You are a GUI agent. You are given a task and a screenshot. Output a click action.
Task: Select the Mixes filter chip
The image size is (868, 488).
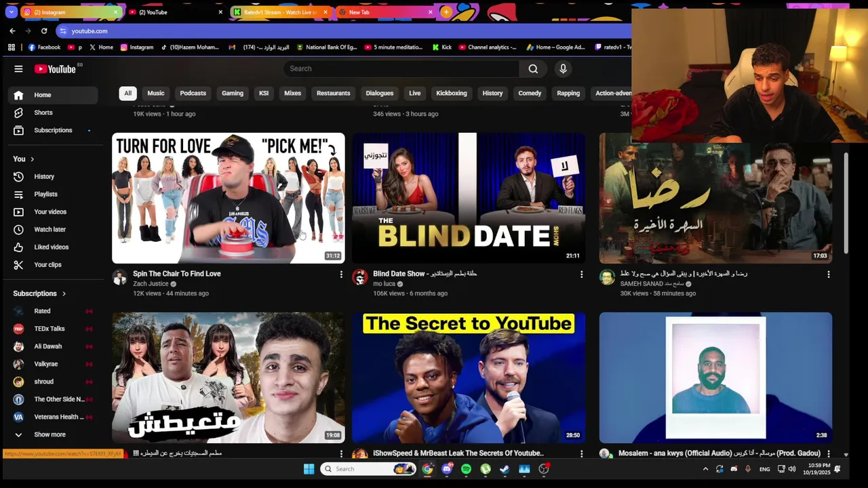click(x=293, y=94)
